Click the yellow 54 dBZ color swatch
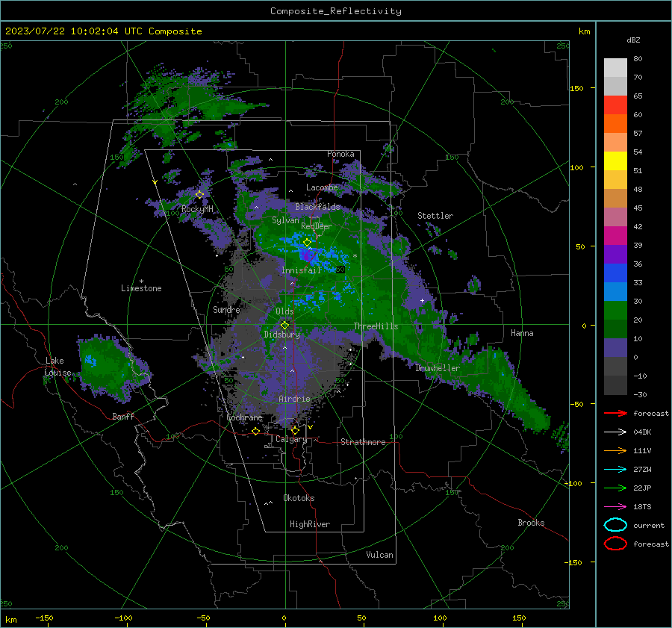 (615, 161)
